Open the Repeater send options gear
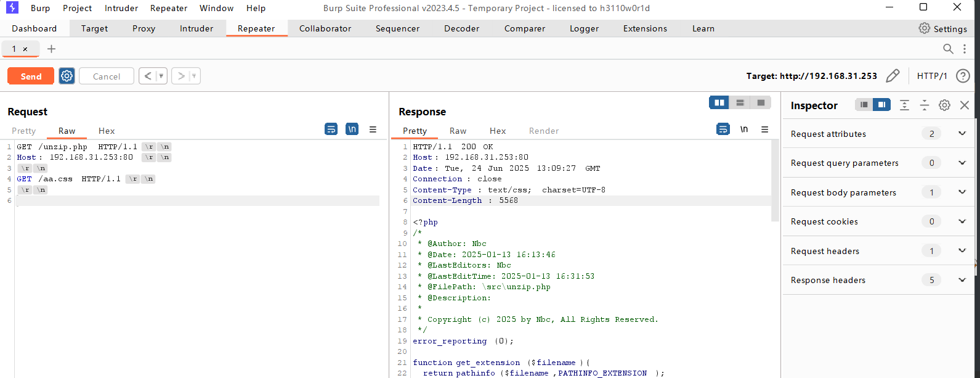The height and width of the screenshot is (378, 980). (67, 76)
